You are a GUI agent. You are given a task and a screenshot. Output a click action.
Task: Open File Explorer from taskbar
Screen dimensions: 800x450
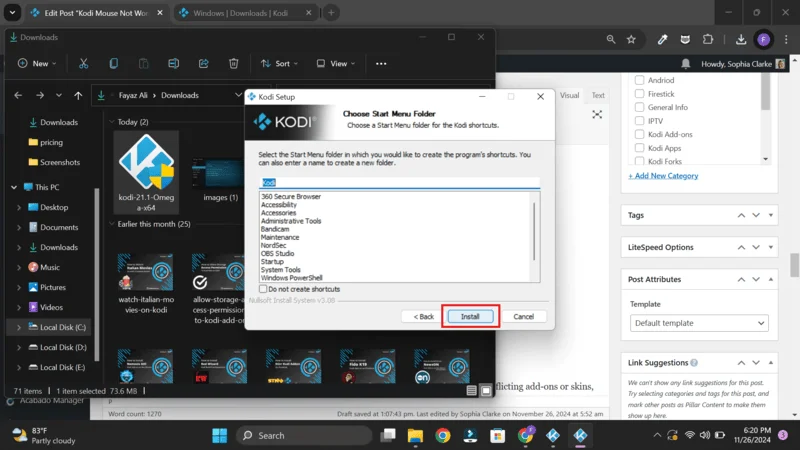coord(415,436)
